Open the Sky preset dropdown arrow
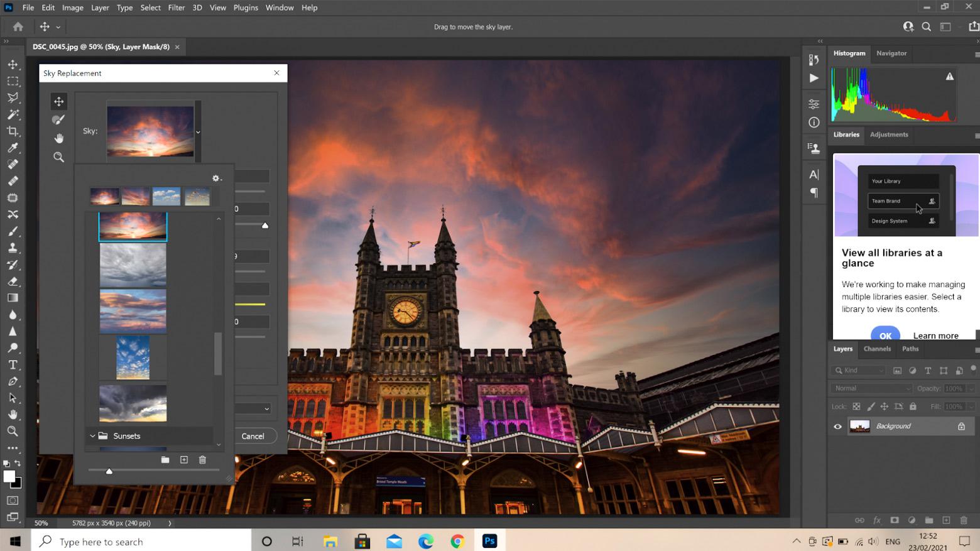 coord(198,132)
